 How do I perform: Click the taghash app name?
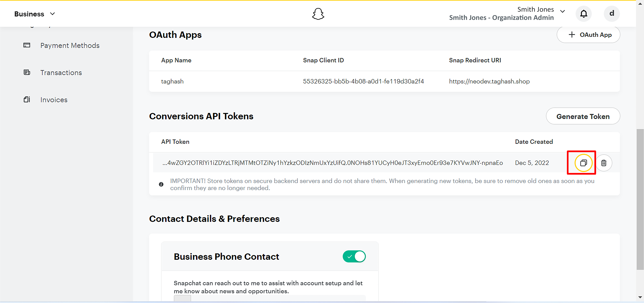pos(172,81)
